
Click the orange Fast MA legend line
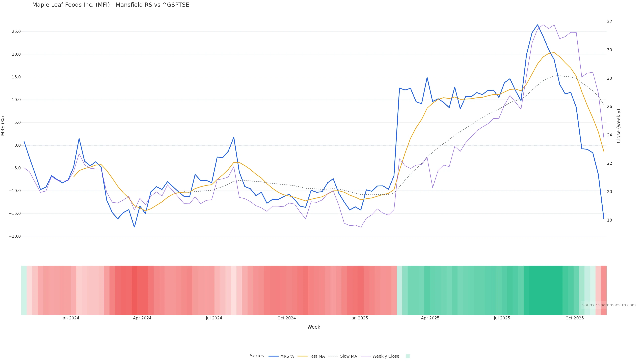[303, 356]
